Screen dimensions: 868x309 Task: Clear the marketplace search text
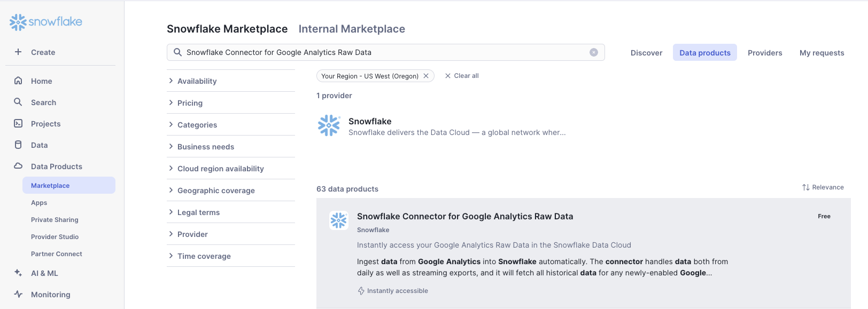pyautogui.click(x=593, y=52)
